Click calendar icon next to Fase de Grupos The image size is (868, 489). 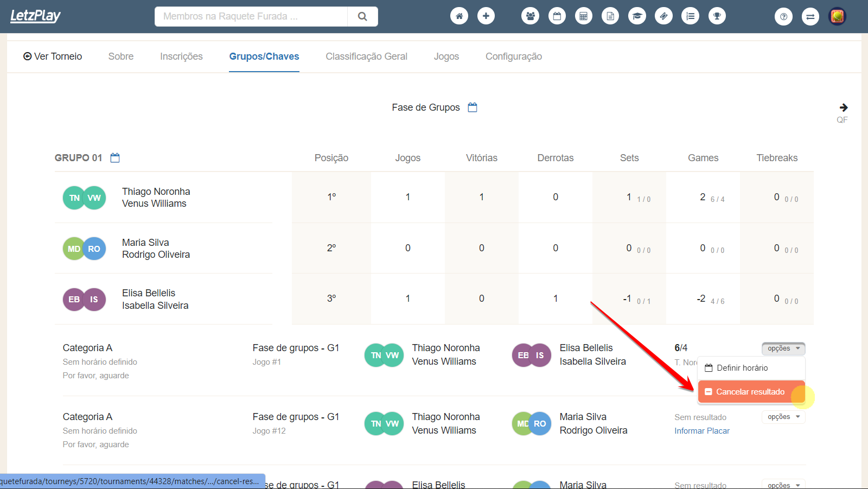[473, 107]
